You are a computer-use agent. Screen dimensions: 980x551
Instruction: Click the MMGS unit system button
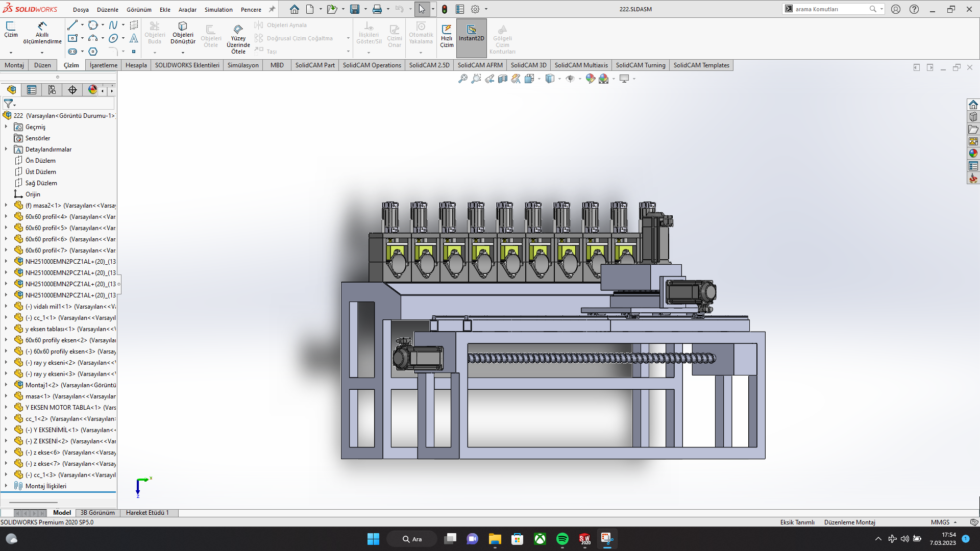tap(940, 522)
